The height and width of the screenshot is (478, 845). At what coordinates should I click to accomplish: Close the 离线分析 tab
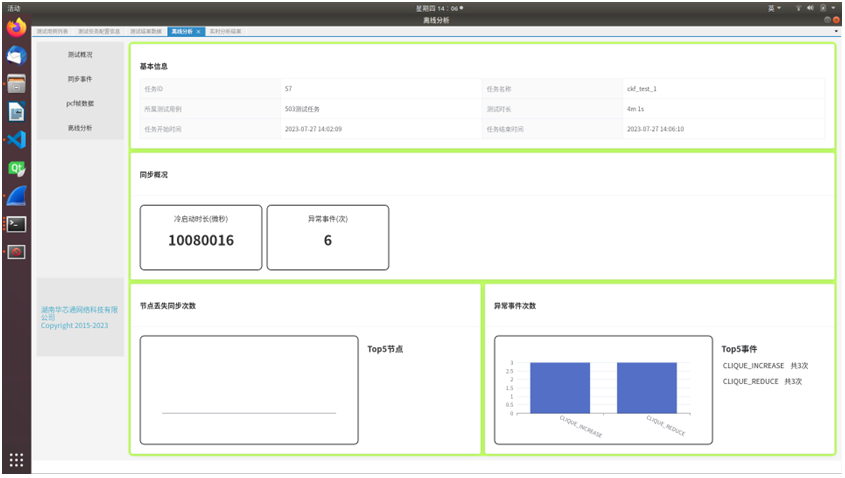[199, 32]
